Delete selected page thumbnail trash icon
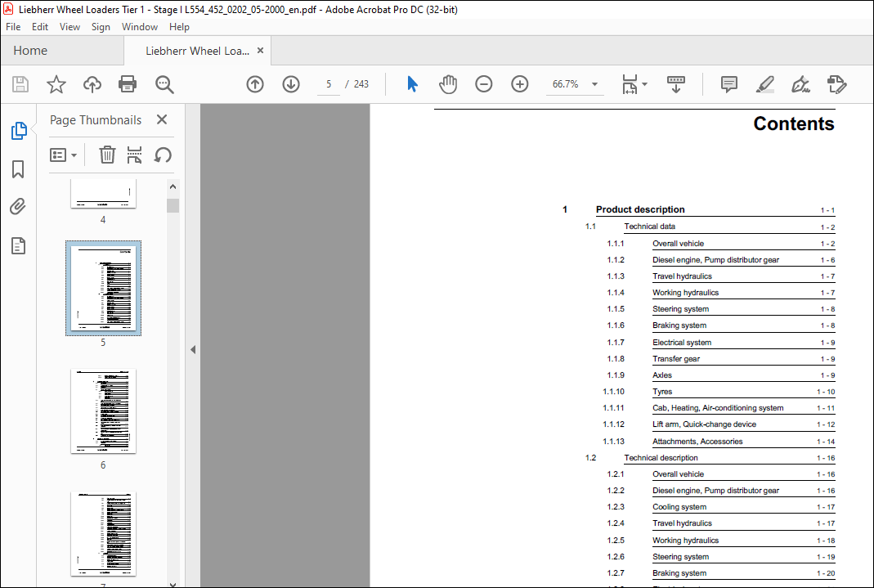The width and height of the screenshot is (874, 588). click(107, 155)
